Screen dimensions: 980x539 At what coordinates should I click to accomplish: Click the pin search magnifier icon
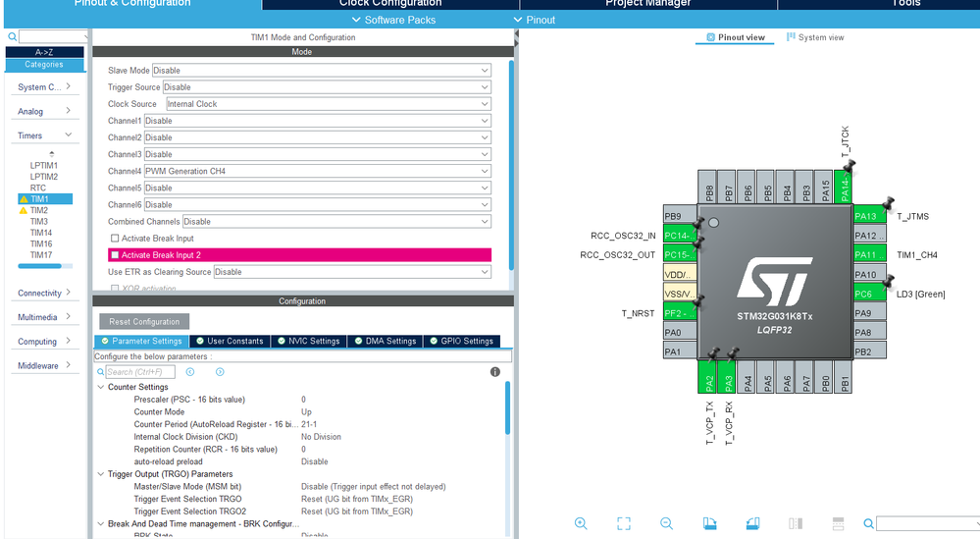(869, 523)
